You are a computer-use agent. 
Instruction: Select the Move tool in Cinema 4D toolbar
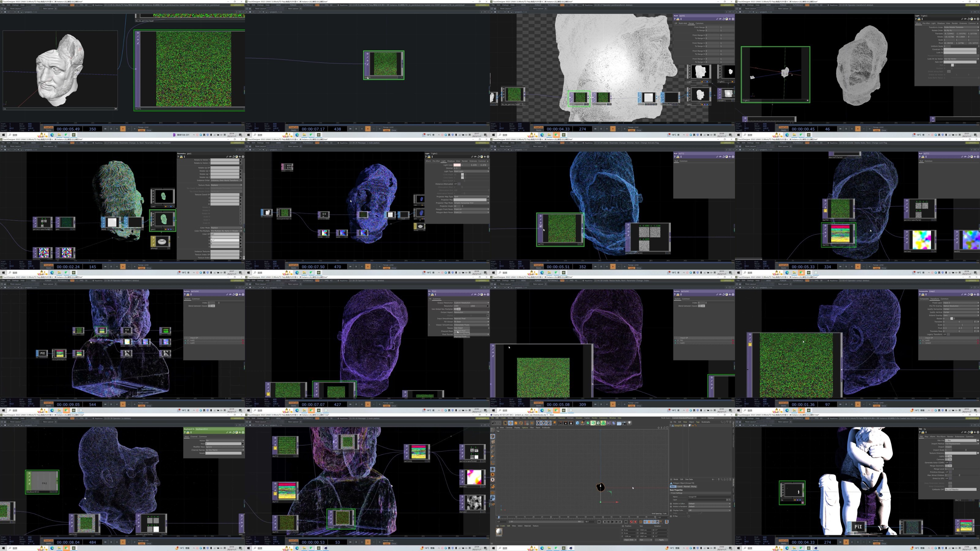[x=511, y=423]
